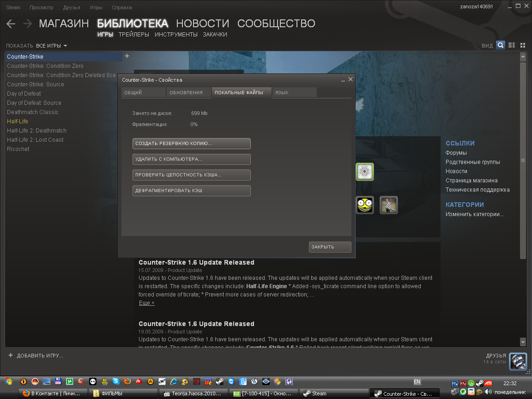
Task: Switch to ОБНОВЛЕНИЯ tab
Action: pyautogui.click(x=188, y=92)
